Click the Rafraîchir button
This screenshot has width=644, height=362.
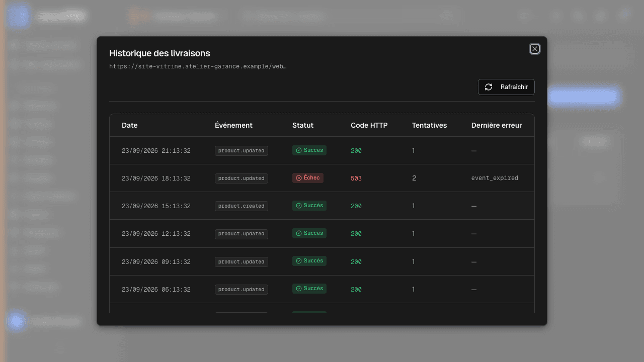coord(506,87)
